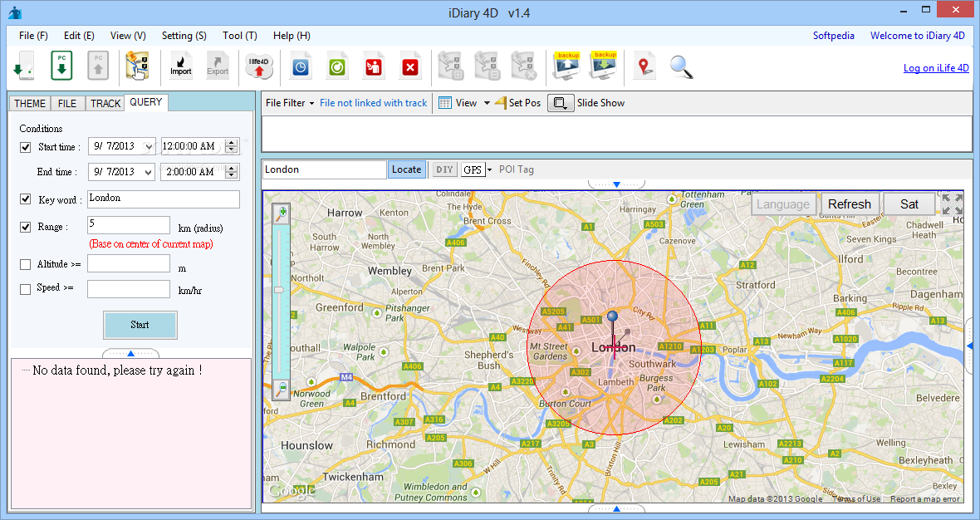Expand the File Filter dropdown
Viewport: 980px width, 520px height.
click(x=311, y=103)
